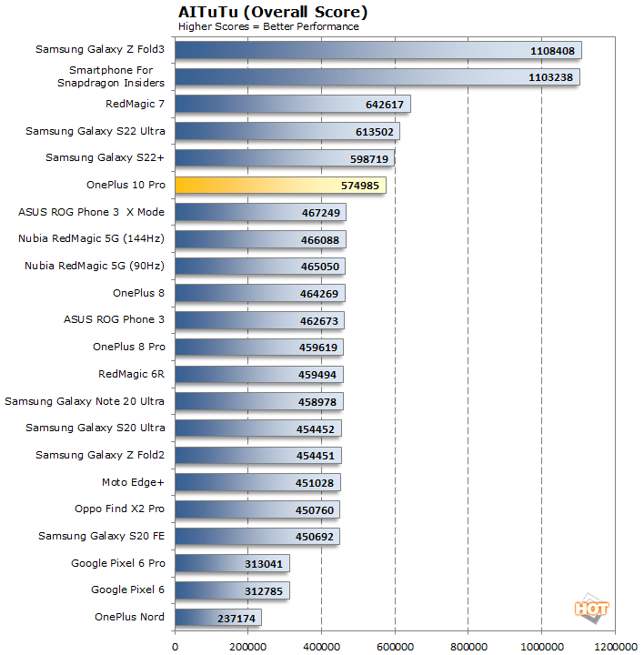Click the 312785 score value

[264, 591]
